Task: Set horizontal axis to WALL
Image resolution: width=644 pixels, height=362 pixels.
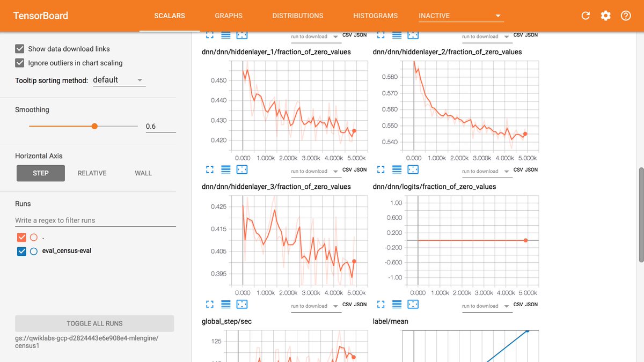Action: 143,173
